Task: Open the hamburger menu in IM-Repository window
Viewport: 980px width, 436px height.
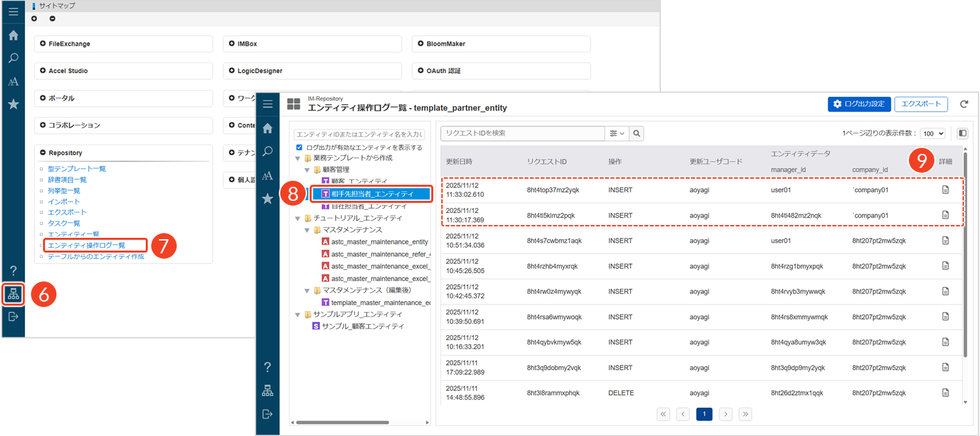Action: coord(267,104)
